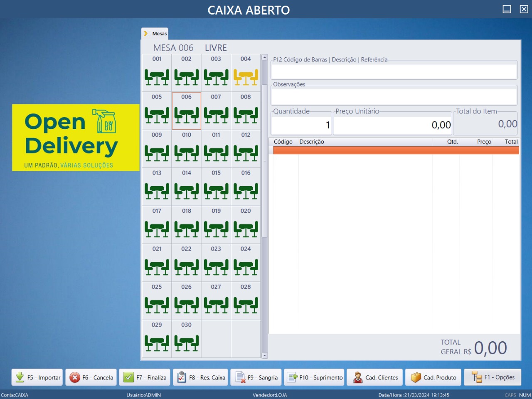The image size is (532, 399).
Task: Open F1 - Opções menu
Action: 493,377
